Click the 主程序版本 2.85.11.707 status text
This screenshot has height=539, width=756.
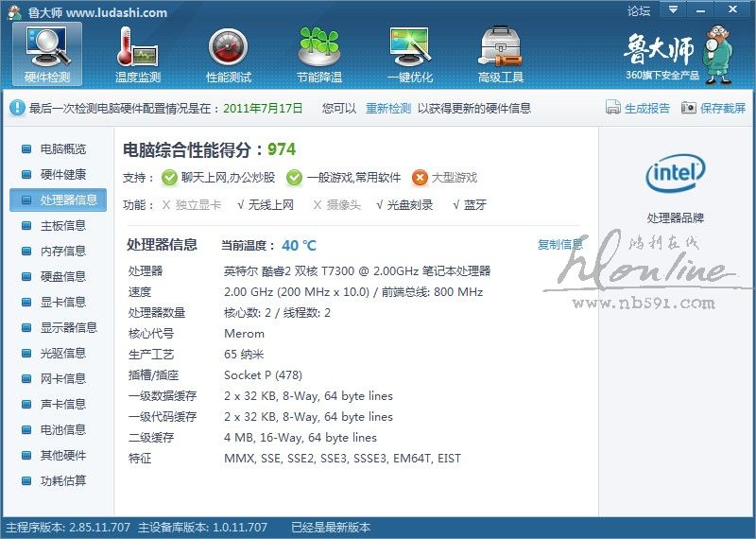tap(68, 528)
